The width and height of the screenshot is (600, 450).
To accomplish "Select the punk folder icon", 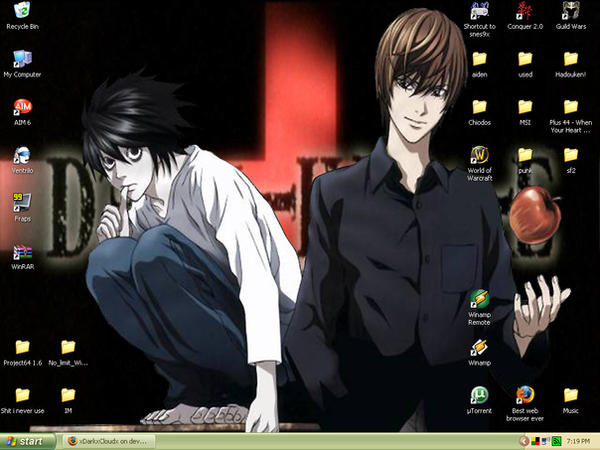I will click(x=525, y=155).
